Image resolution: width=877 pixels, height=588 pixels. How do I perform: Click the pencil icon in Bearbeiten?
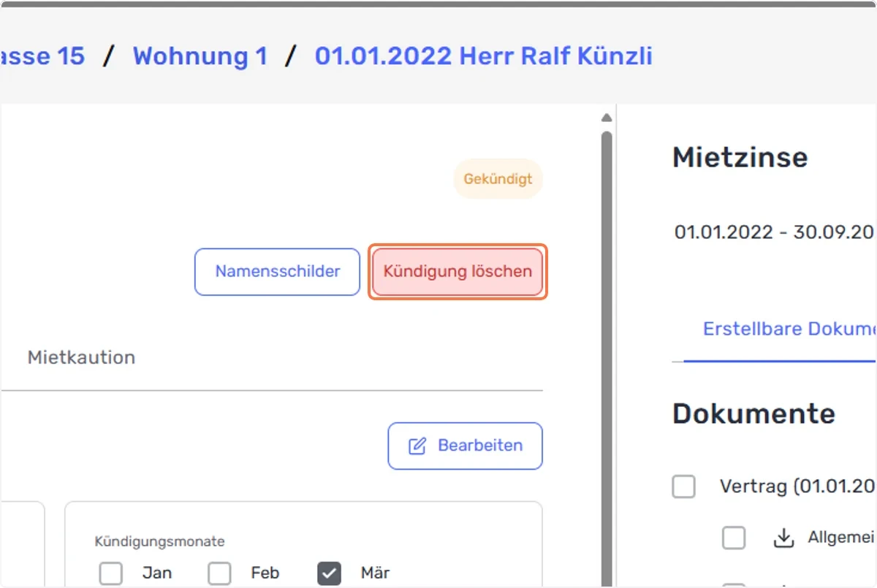417,446
